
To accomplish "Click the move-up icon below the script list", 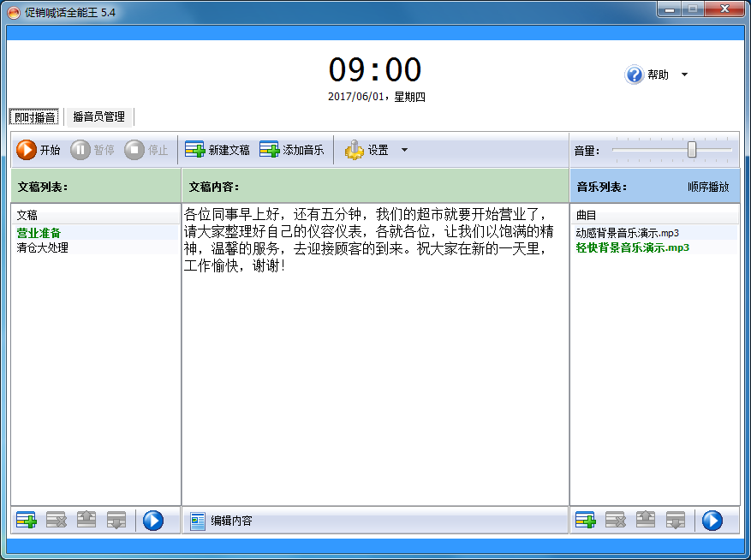I will [x=86, y=520].
